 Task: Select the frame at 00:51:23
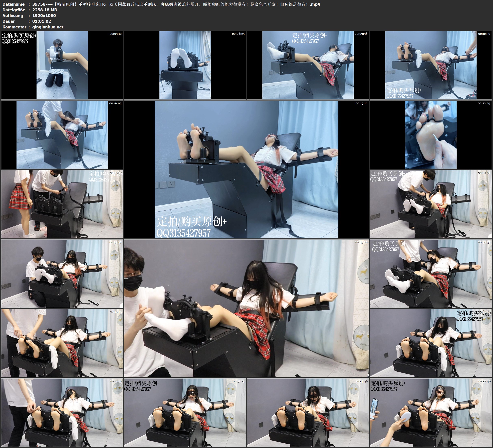(x=185, y=412)
